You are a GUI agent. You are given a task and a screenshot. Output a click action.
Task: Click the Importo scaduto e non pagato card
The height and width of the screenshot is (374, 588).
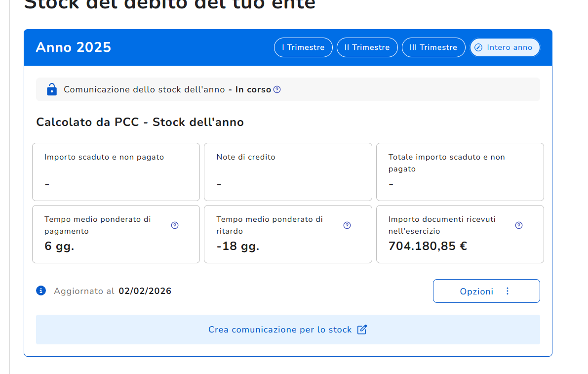coord(116,171)
